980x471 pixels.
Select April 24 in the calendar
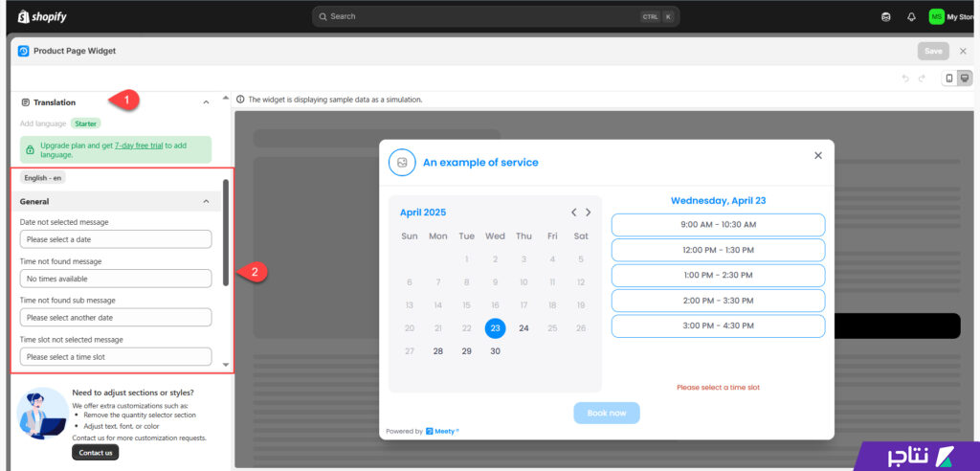[523, 328]
